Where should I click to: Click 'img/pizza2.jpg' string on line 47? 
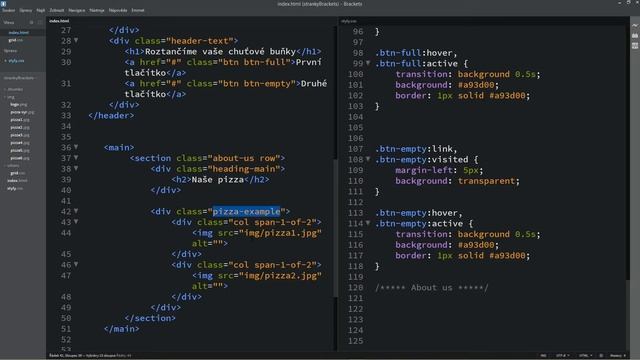click(280, 275)
